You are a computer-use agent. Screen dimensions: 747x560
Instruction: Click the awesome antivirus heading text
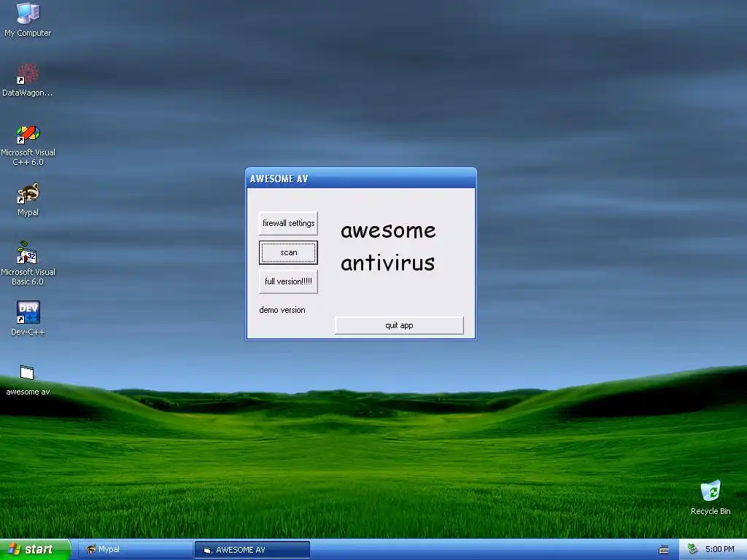pyautogui.click(x=388, y=246)
